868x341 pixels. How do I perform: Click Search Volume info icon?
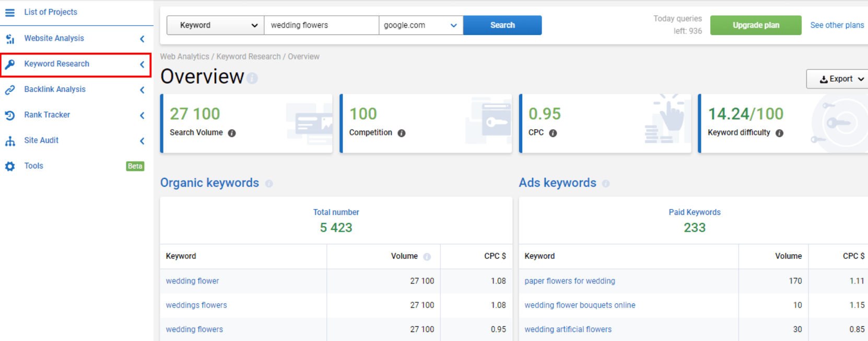click(232, 133)
